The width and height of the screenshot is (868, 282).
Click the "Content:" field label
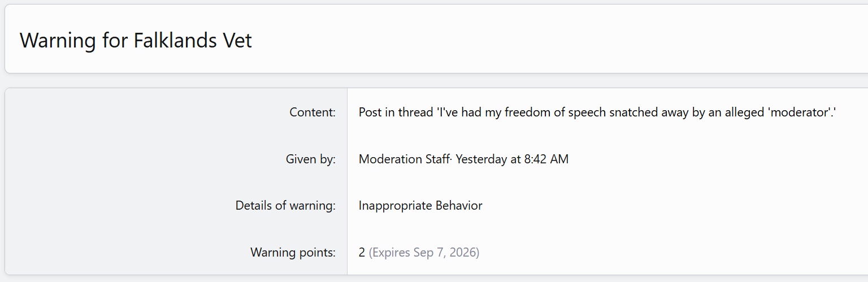pyautogui.click(x=313, y=112)
